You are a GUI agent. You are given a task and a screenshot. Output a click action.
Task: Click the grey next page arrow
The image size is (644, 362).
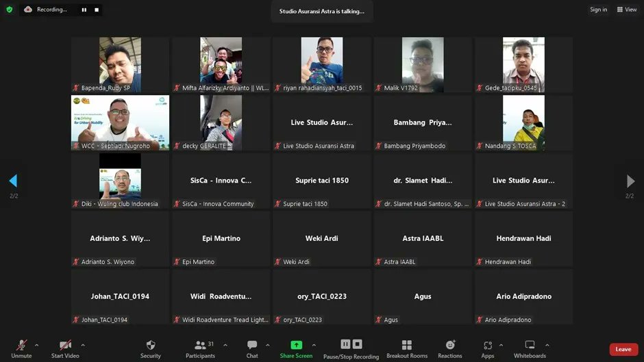(x=630, y=181)
